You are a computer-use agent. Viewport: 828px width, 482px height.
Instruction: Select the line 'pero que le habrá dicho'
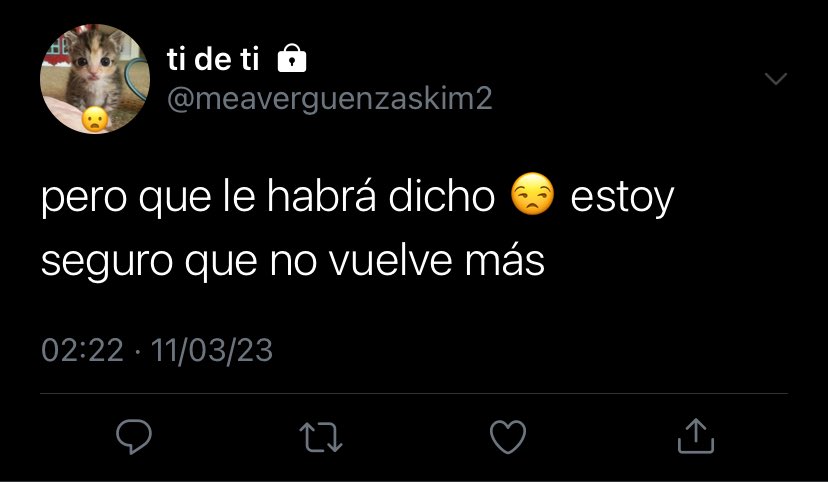click(268, 196)
